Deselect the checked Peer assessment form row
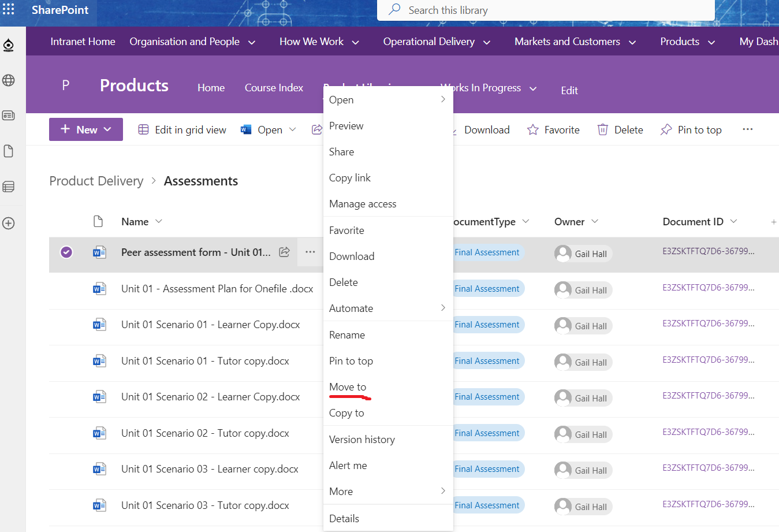The height and width of the screenshot is (532, 779). [x=66, y=252]
